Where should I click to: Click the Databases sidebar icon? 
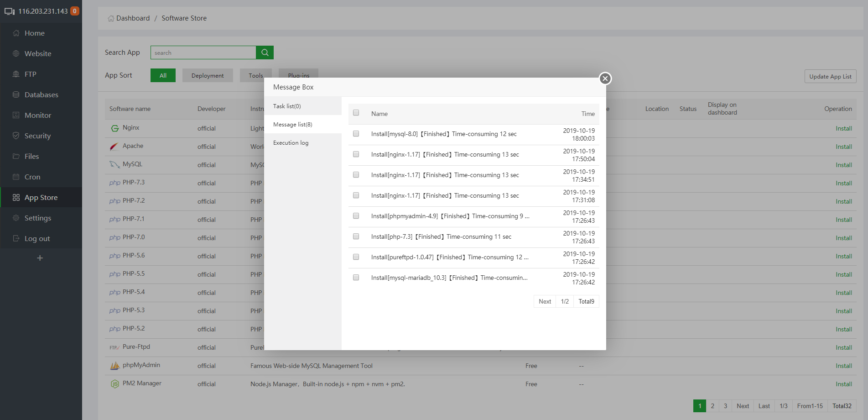tap(16, 95)
